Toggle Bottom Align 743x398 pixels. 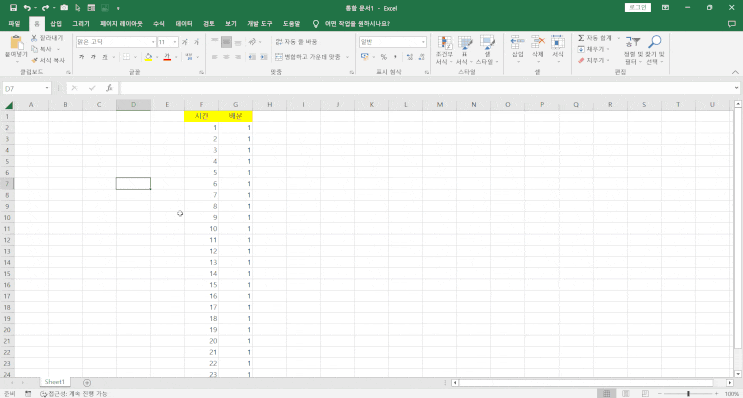tap(238, 42)
